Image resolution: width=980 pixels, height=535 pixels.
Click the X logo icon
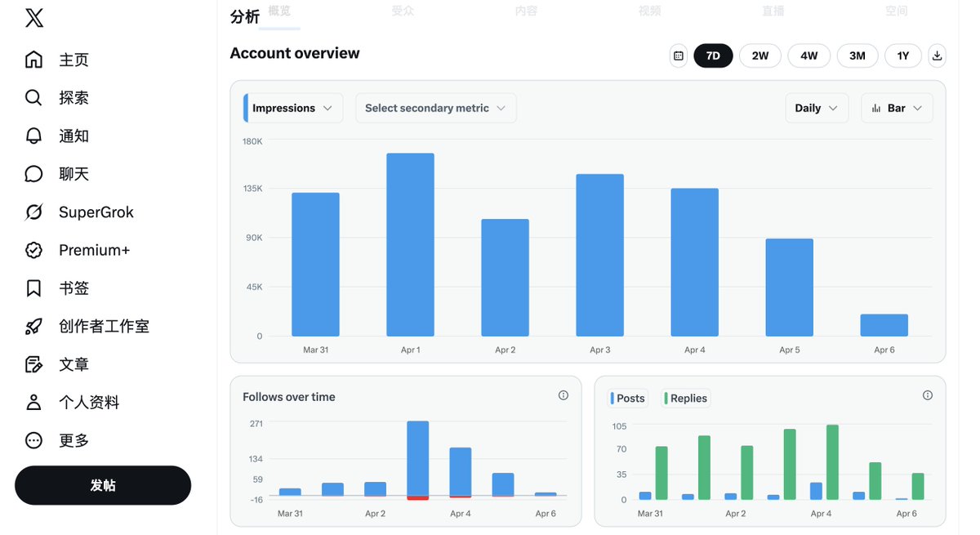tap(34, 18)
